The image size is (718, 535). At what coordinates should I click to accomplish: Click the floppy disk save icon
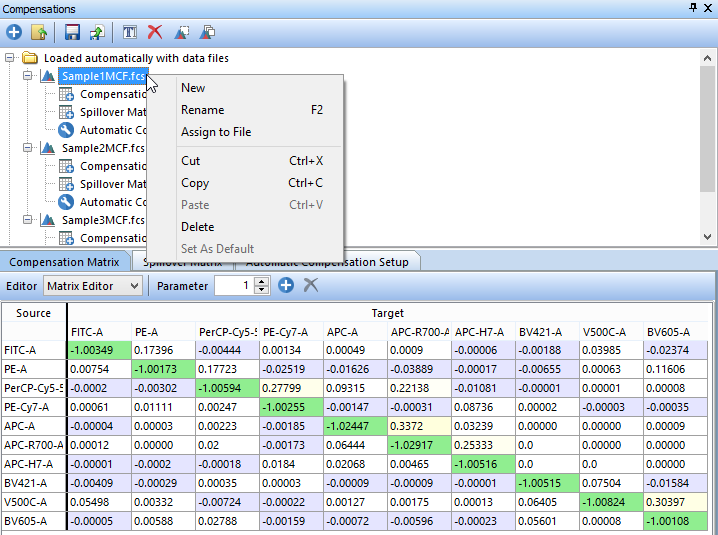(x=72, y=32)
